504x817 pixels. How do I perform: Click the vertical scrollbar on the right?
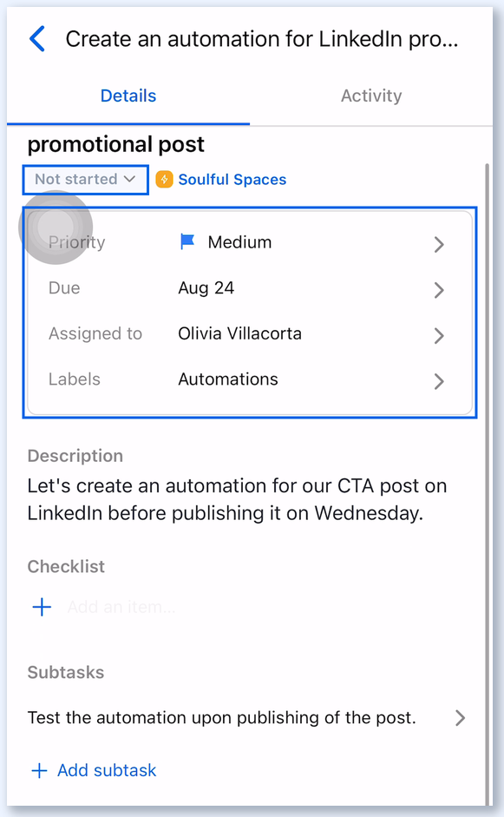pos(488,484)
